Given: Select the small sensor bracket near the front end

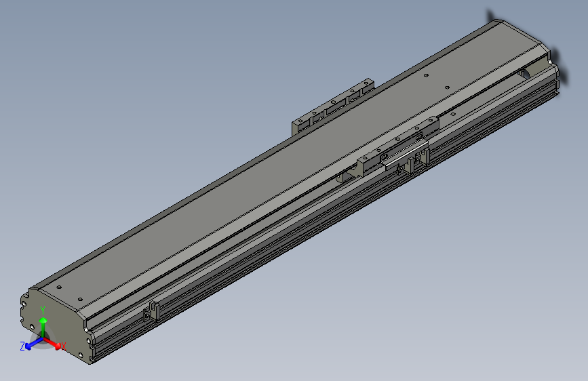Looking at the screenshot, I should pos(151,311).
